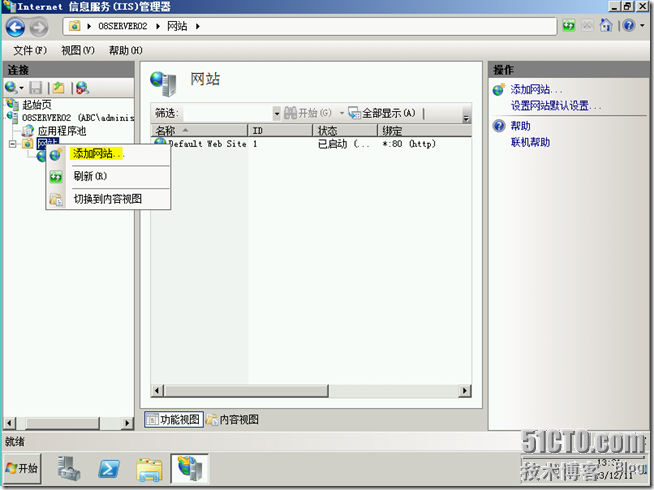
Task: Choose 切换到内容视图 from the context menu
Action: pos(108,199)
